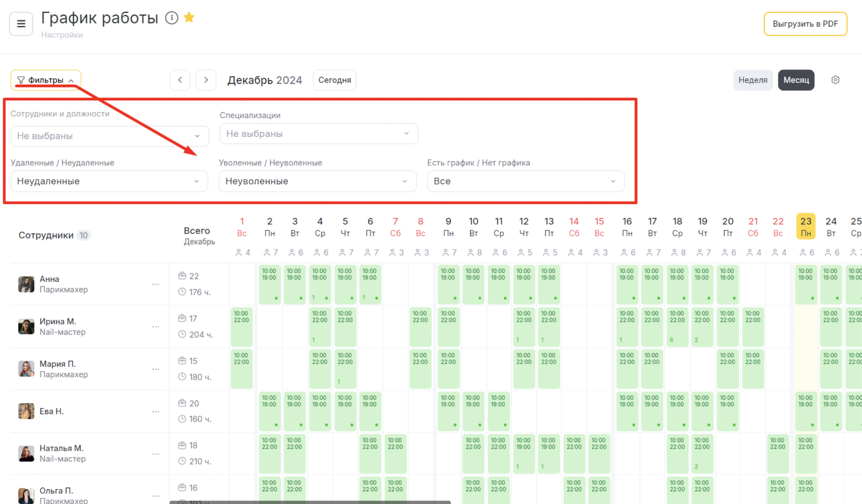Open the schedule settings gear icon
The width and height of the screenshot is (862, 504).
pyautogui.click(x=835, y=80)
